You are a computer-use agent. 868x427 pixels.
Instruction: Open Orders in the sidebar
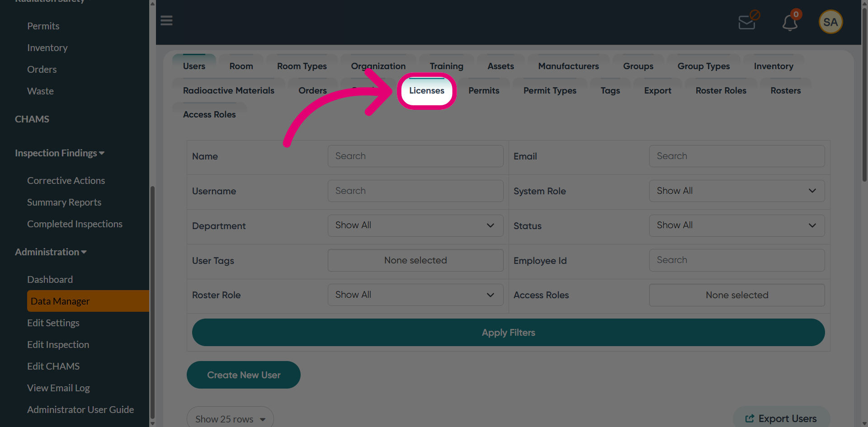tap(42, 70)
